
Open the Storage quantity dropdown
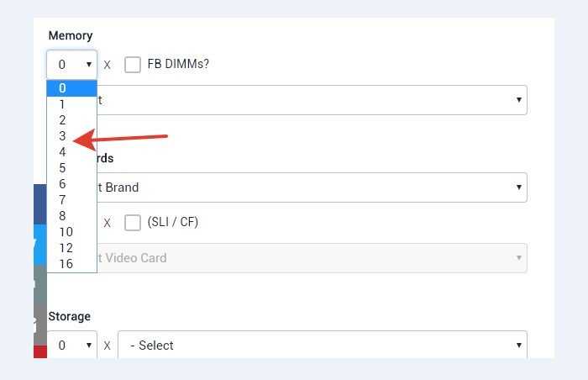click(x=72, y=345)
